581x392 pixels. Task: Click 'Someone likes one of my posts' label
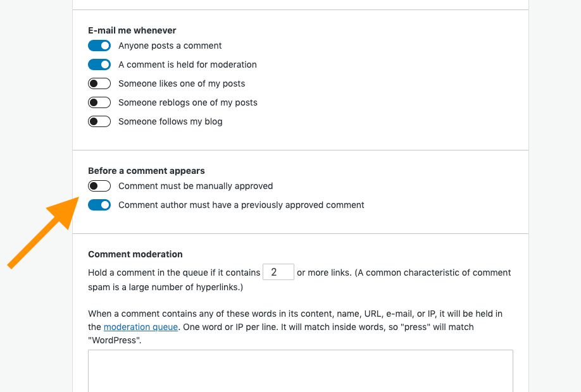click(x=182, y=83)
